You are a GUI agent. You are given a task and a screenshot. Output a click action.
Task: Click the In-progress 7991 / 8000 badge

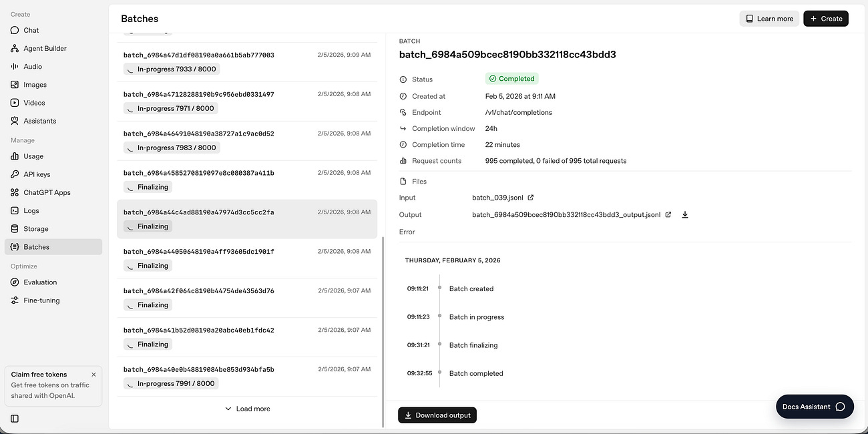171,383
